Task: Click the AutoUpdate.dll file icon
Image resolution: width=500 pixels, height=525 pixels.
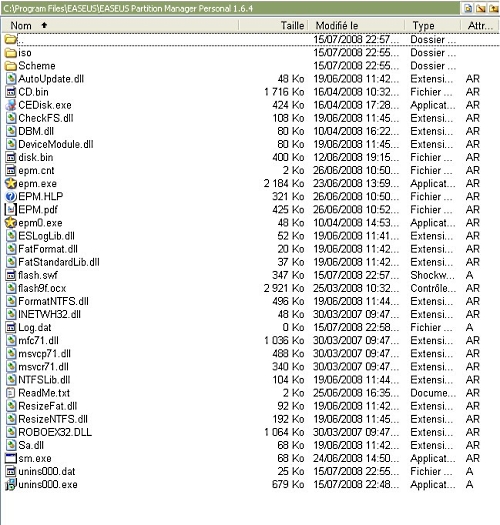Action: tap(11, 79)
